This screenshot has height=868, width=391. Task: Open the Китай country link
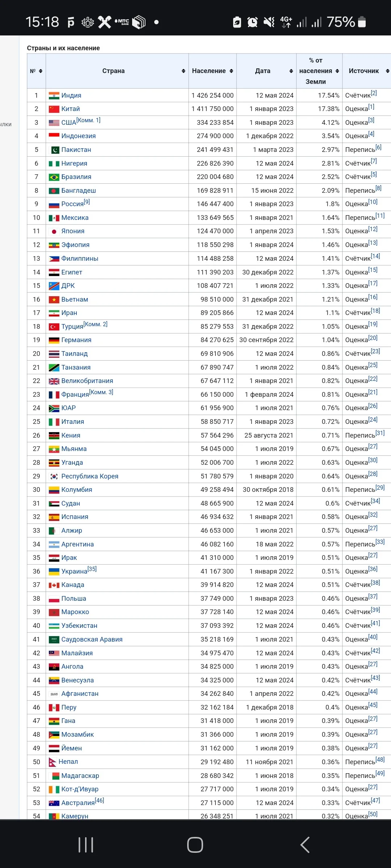pyautogui.click(x=71, y=109)
